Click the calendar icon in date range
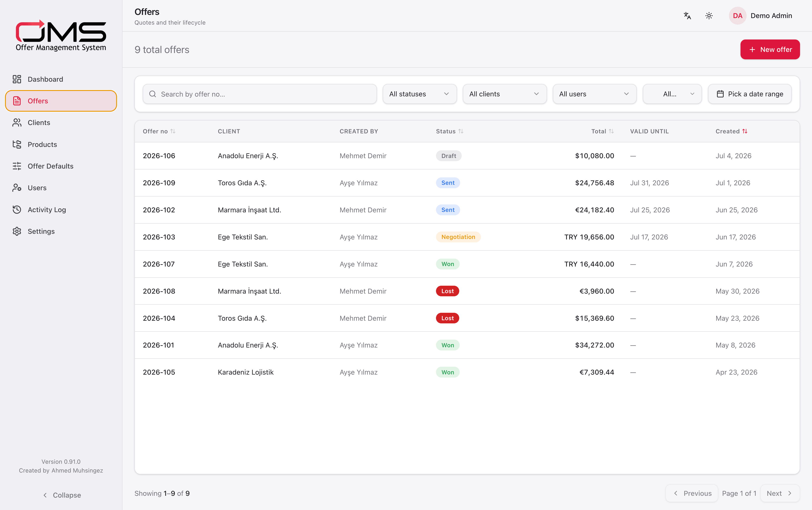The width and height of the screenshot is (812, 510). [720, 94]
